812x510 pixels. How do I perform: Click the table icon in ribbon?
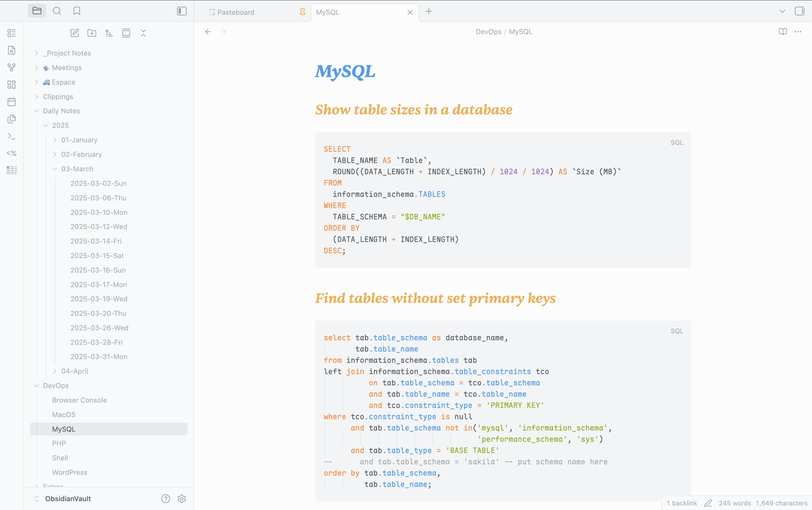coord(12,170)
